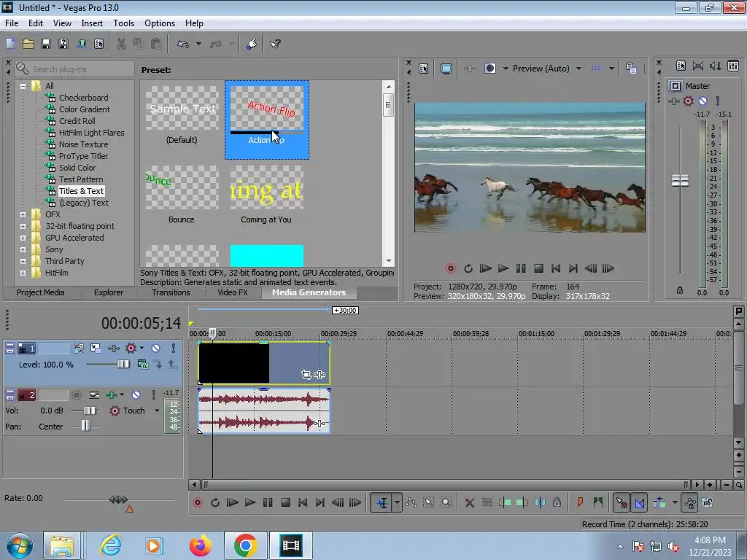Open a project with the folder icon

(x=28, y=44)
